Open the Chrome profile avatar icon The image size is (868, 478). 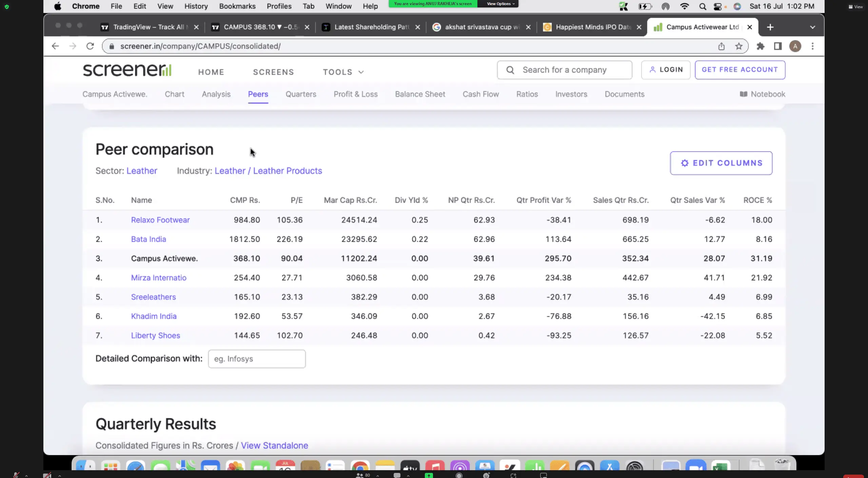pyautogui.click(x=795, y=46)
